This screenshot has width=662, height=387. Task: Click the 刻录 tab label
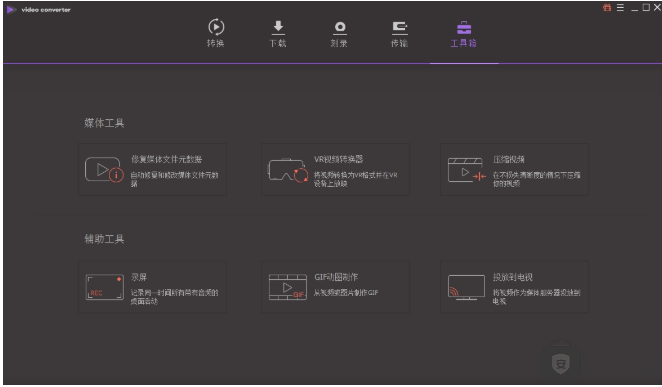coord(339,43)
